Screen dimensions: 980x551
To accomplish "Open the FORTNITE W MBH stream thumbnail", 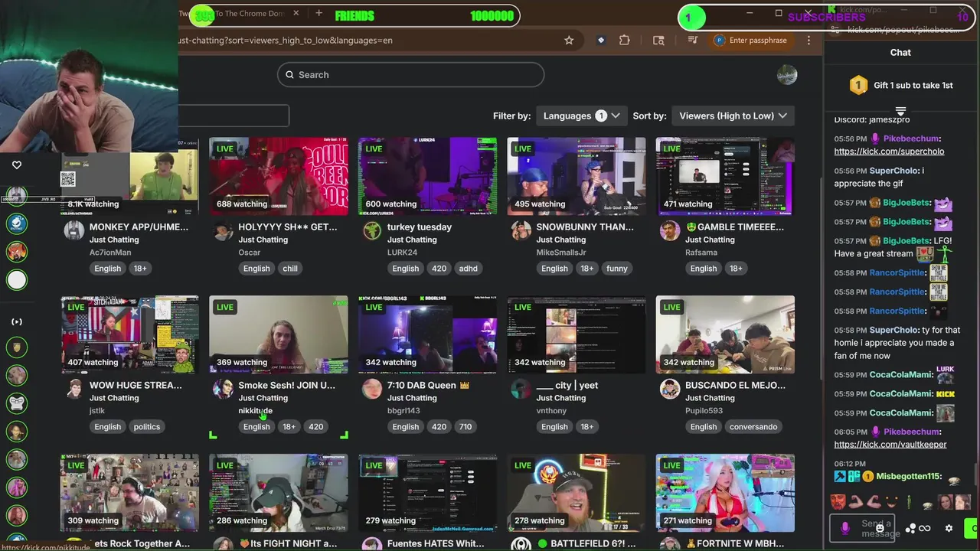I will click(x=725, y=493).
